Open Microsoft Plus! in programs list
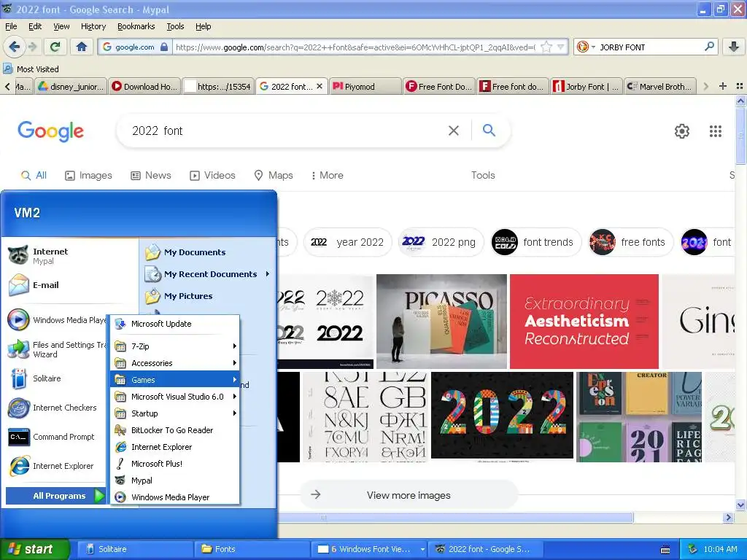747x560 pixels. click(175, 463)
